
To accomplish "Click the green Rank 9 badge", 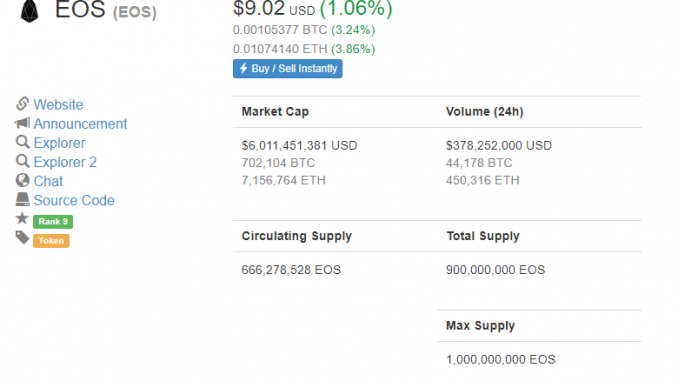I will coord(53,221).
